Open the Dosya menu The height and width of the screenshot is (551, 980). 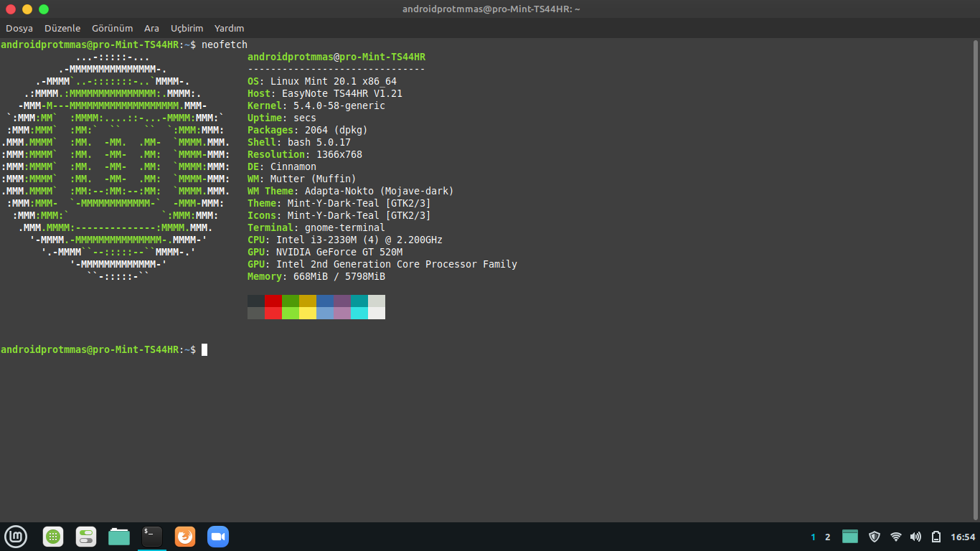point(19,28)
